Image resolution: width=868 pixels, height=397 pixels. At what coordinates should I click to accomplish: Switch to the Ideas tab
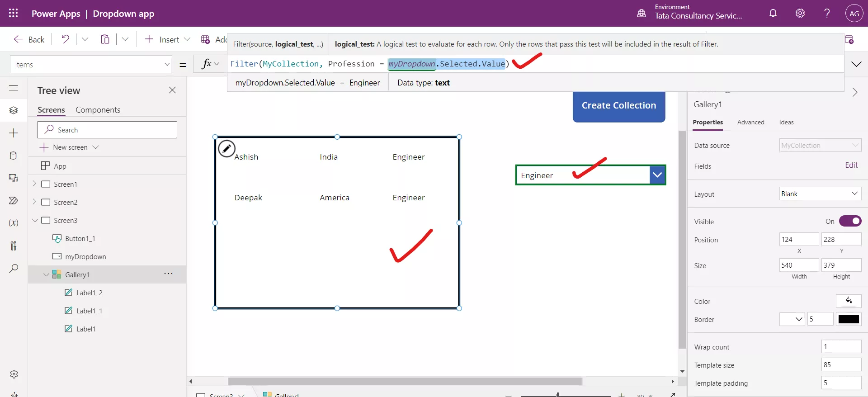786,122
